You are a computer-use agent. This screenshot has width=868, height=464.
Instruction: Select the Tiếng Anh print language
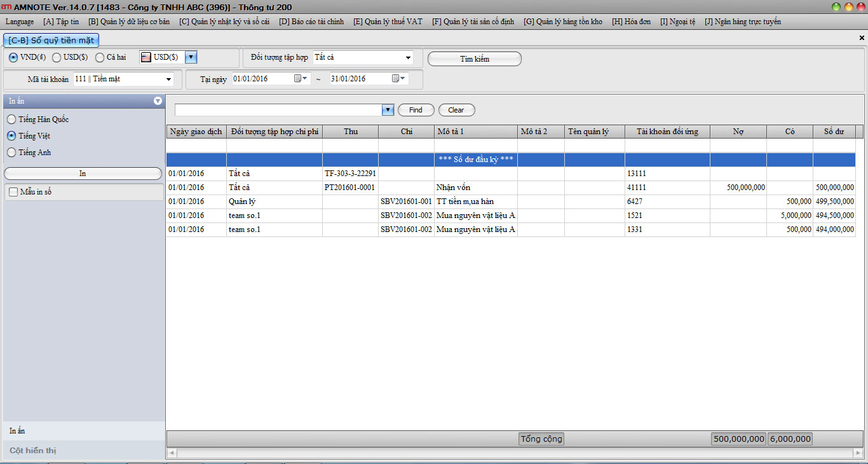[11, 153]
